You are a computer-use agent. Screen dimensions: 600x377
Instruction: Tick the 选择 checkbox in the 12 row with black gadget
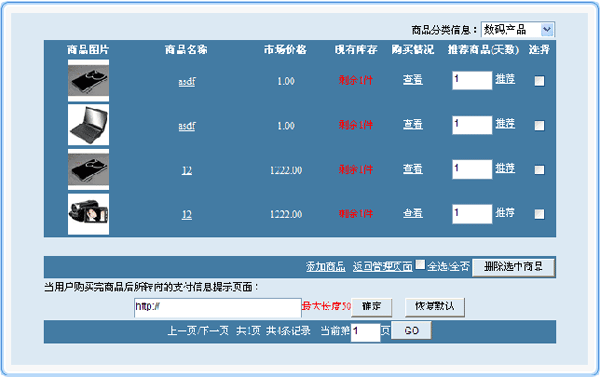540,170
